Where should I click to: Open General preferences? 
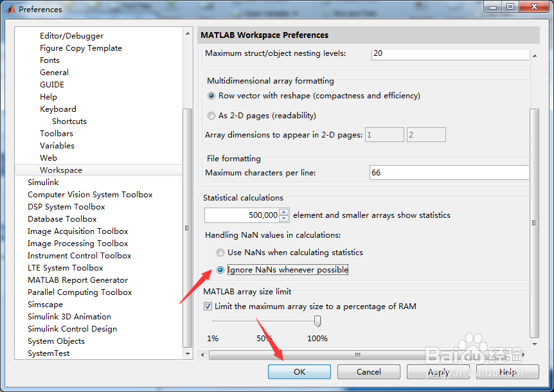54,73
